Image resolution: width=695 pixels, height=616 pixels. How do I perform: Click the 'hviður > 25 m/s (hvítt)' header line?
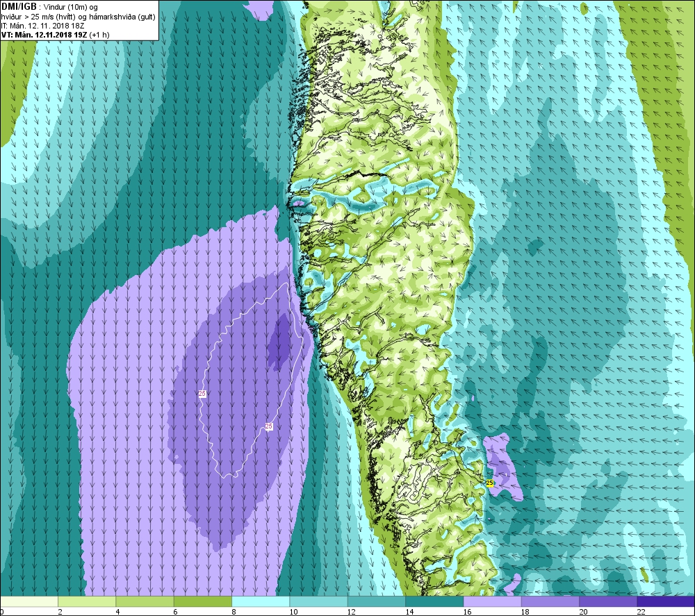(x=78, y=17)
